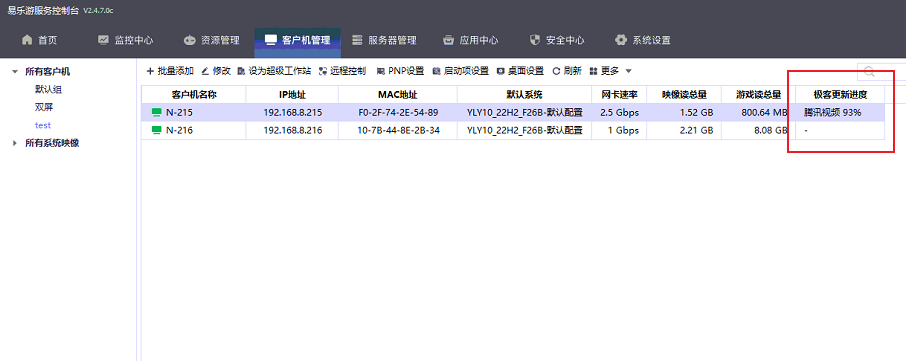Click the shield icon for 安全中心
Image resolution: width=906 pixels, height=361 pixels.
(534, 40)
